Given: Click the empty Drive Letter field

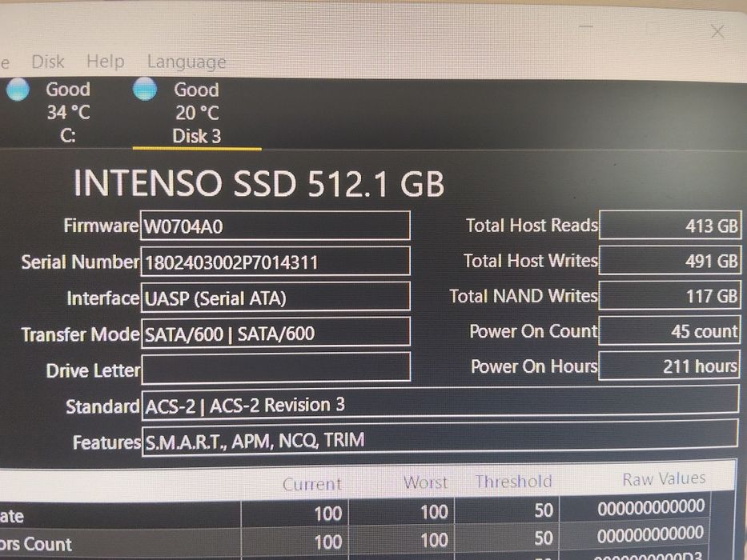Looking at the screenshot, I should click(276, 368).
